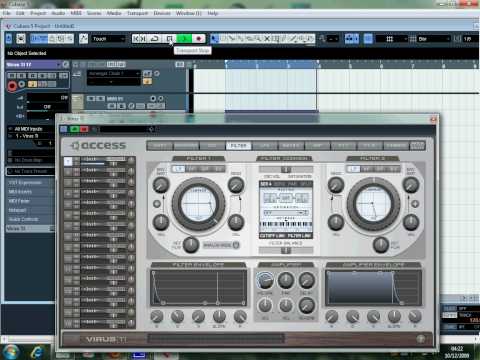The image size is (480, 360).
Task: Click the large Filter 1 cutoff knob
Action: [x=199, y=203]
